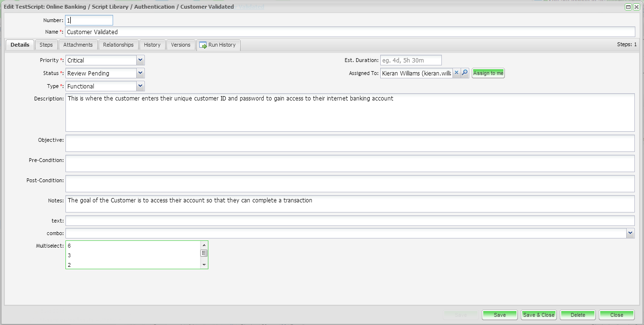644x325 pixels.
Task: Click the Save & Close button
Action: 539,315
